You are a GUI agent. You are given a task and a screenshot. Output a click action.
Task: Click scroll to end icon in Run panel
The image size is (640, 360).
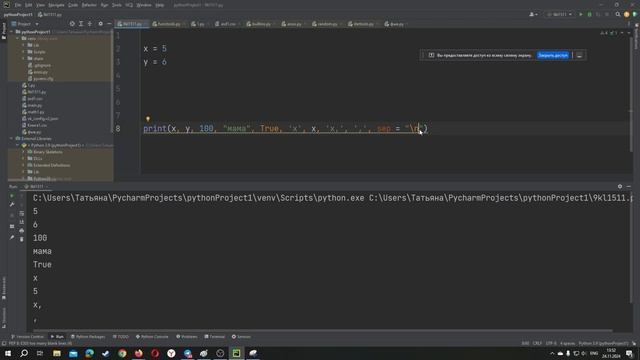click(22, 222)
